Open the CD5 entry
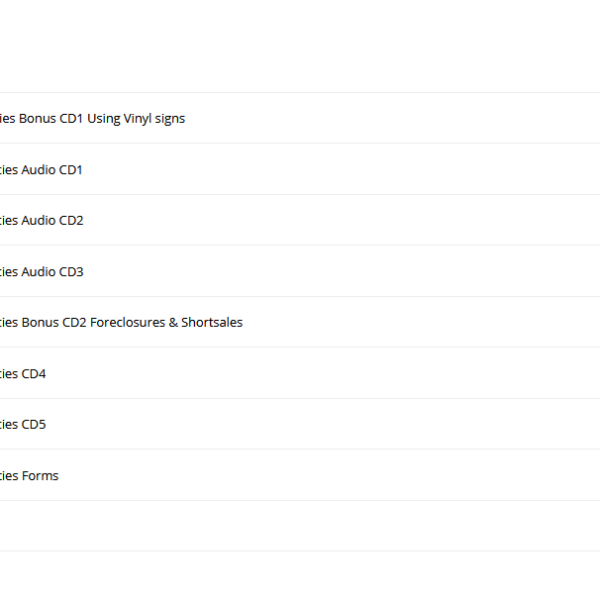Image resolution: width=600 pixels, height=600 pixels. click(23, 424)
